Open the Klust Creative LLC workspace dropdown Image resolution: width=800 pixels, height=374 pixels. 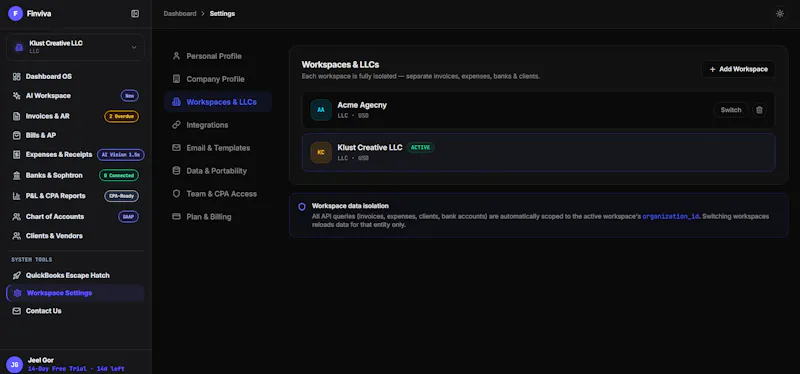76,47
